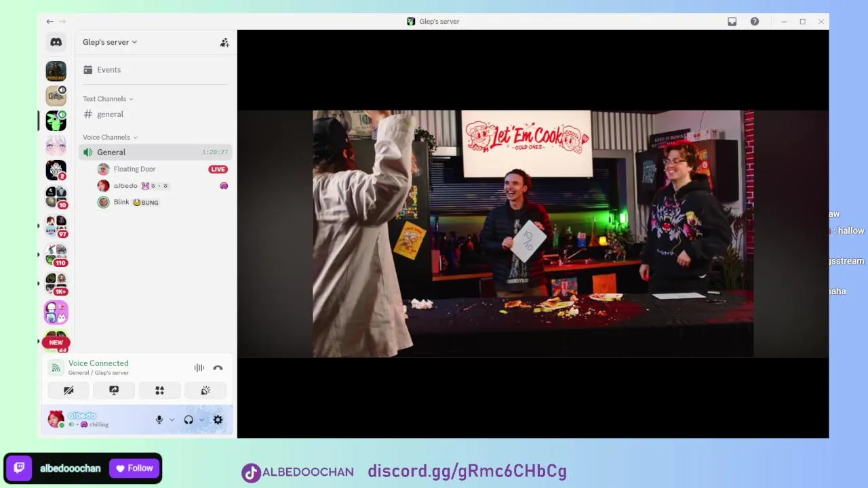Open Glep's server dropdown menu
The width and height of the screenshot is (868, 488).
click(x=110, y=42)
